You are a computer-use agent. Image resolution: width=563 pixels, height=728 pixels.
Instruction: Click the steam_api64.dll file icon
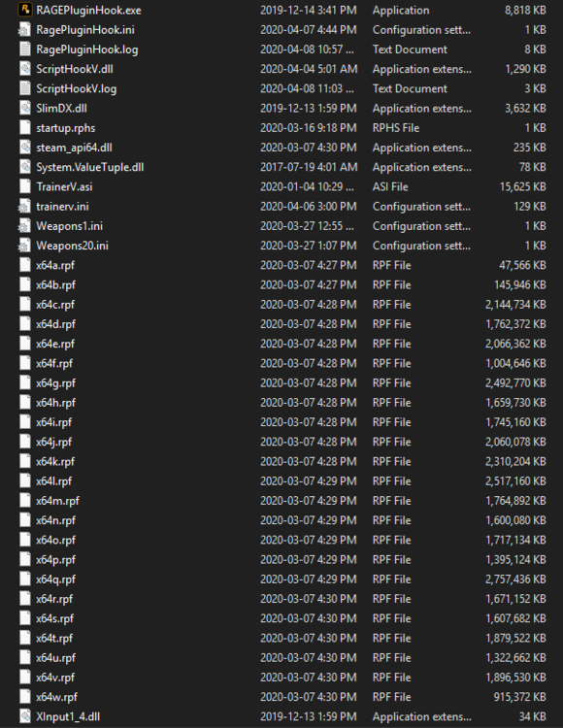[25, 148]
